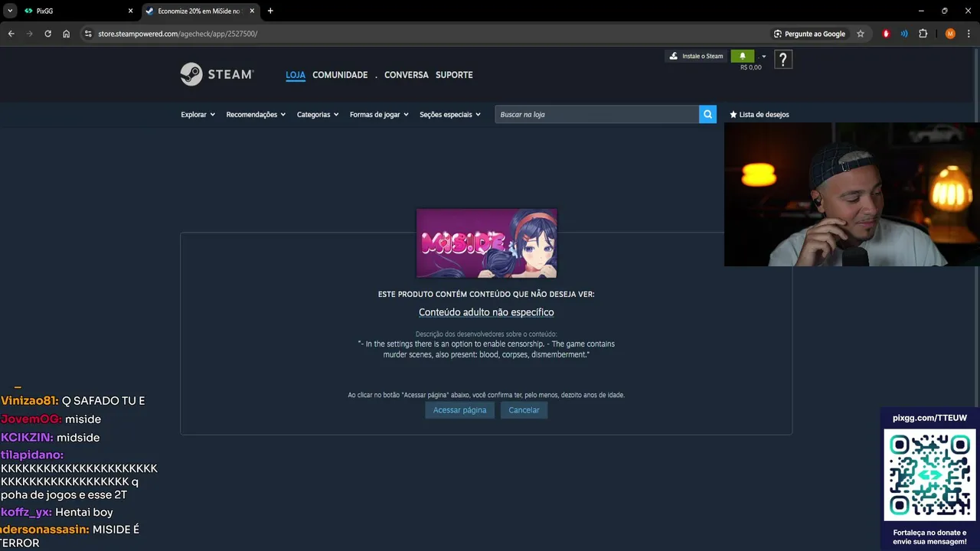The width and height of the screenshot is (980, 551).
Task: Open the LOJA store menu
Action: [x=296, y=75]
